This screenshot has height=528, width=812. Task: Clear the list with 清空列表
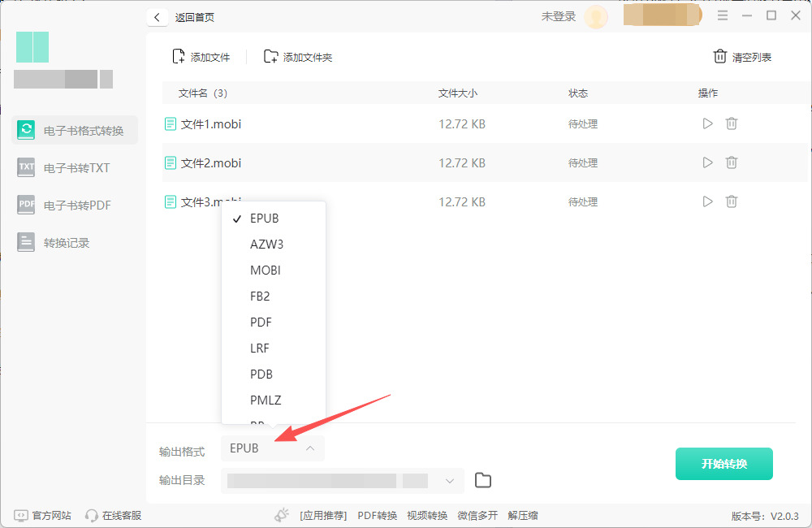click(x=743, y=57)
